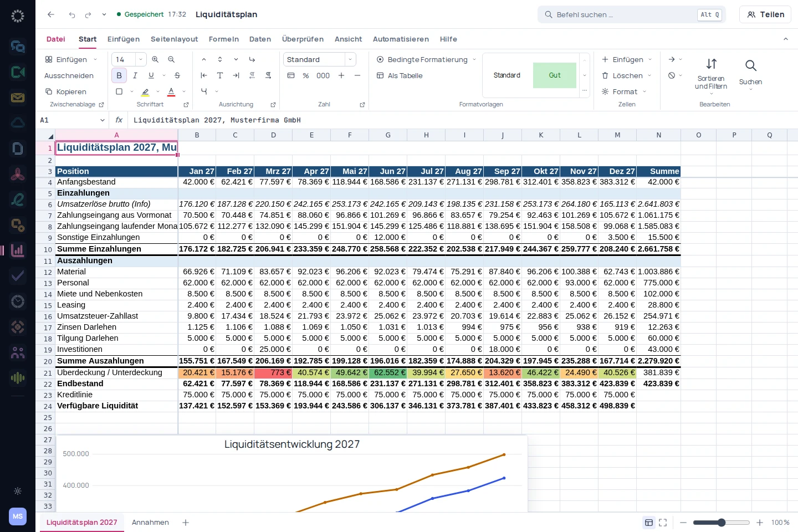Image resolution: width=798 pixels, height=532 pixels.
Task: Click the undo arrow icon
Action: pyautogui.click(x=72, y=14)
